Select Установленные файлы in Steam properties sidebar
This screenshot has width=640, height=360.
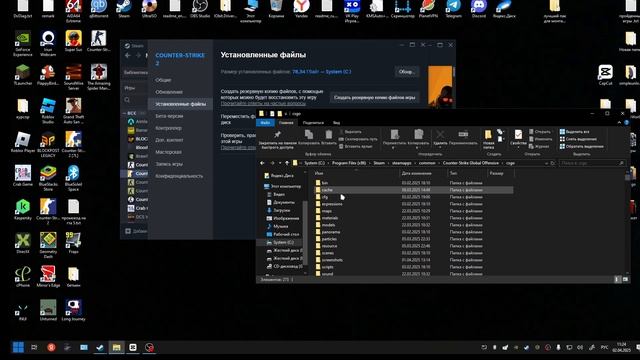pos(180,104)
